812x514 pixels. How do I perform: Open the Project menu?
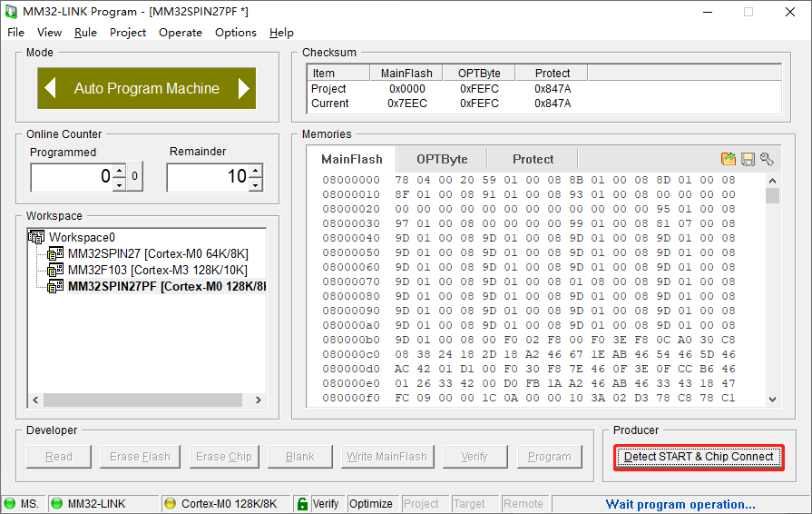(x=128, y=32)
